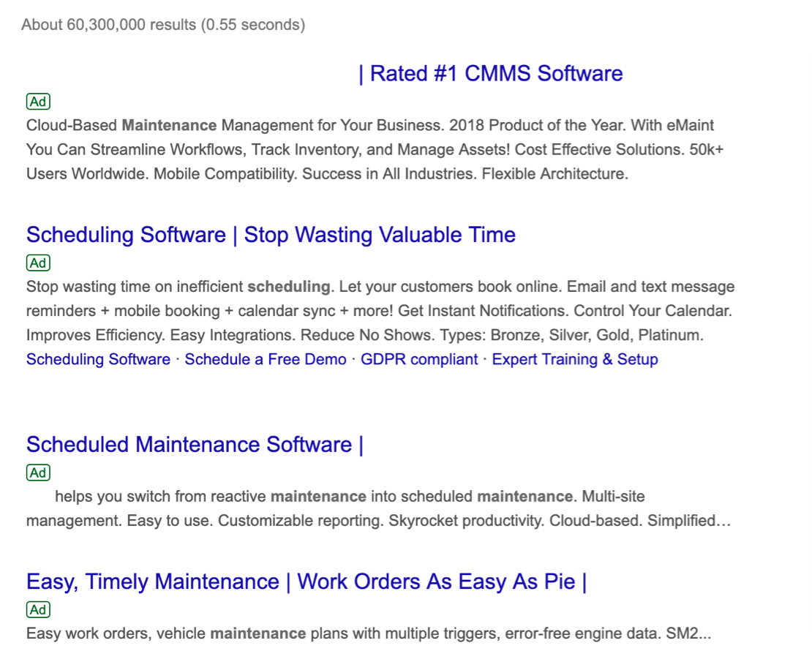Click Ad badge under Stop Wasting Valuable Time
Viewport: 812px width, 670px height.
point(38,263)
